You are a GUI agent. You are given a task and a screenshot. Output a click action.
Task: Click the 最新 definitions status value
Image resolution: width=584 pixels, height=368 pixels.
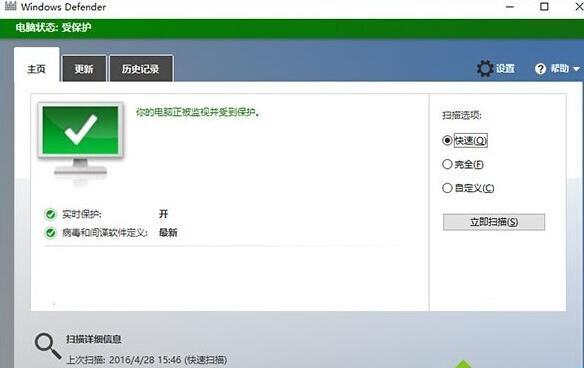(x=168, y=232)
